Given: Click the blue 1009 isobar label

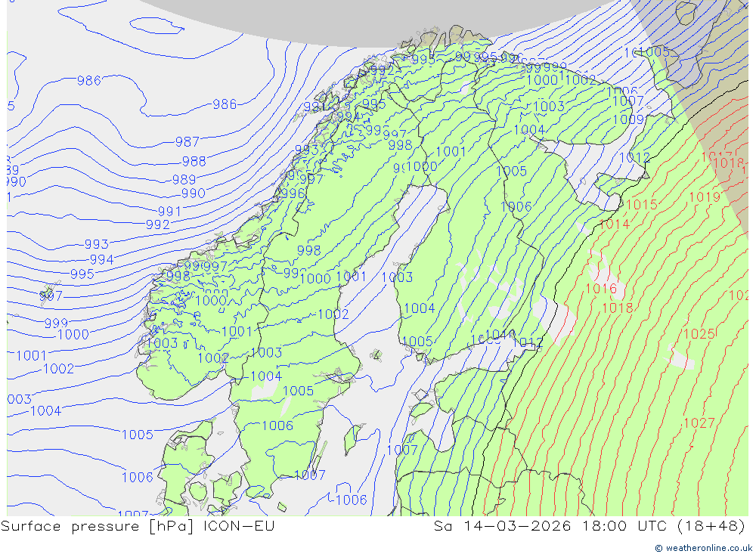Looking at the screenshot, I should (x=628, y=119).
